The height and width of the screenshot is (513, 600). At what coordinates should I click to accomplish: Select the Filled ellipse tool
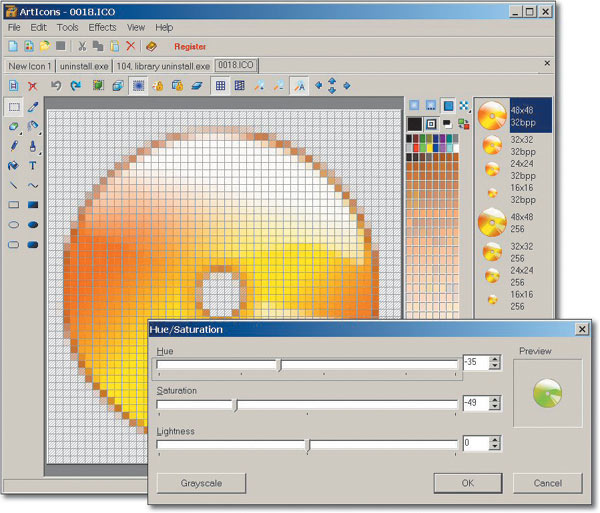(33, 225)
